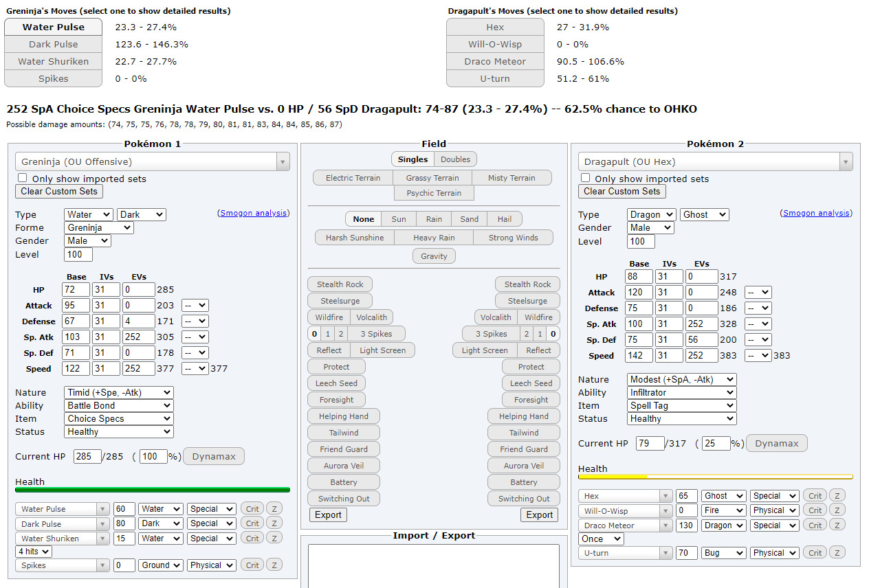Image resolution: width=869 pixels, height=588 pixels.
Task: Click the Hex base power field showing 65
Action: click(687, 495)
